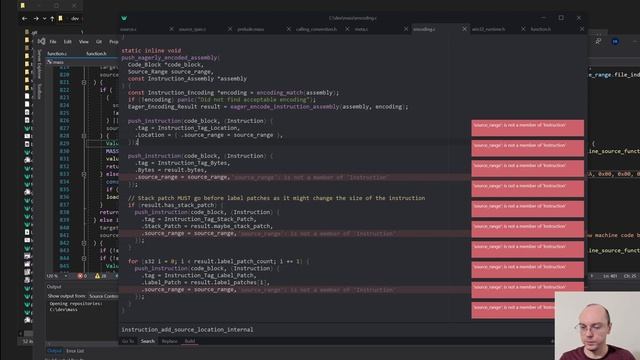This screenshot has width=640, height=360.
Task: Click the Visual Studio logo icon
Action: click(41, 41)
